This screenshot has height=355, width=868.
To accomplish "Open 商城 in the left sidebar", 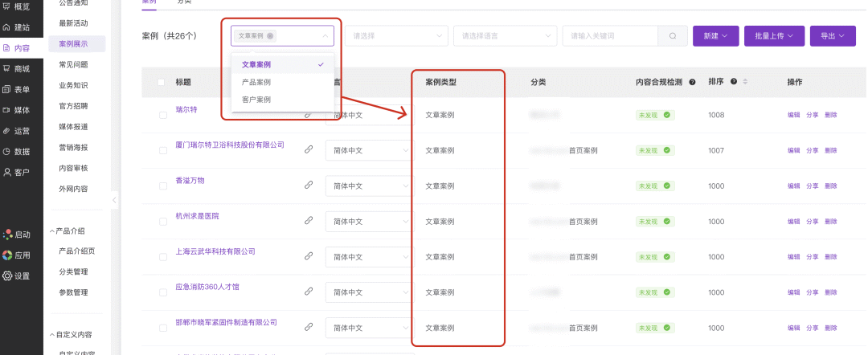I will [16, 69].
